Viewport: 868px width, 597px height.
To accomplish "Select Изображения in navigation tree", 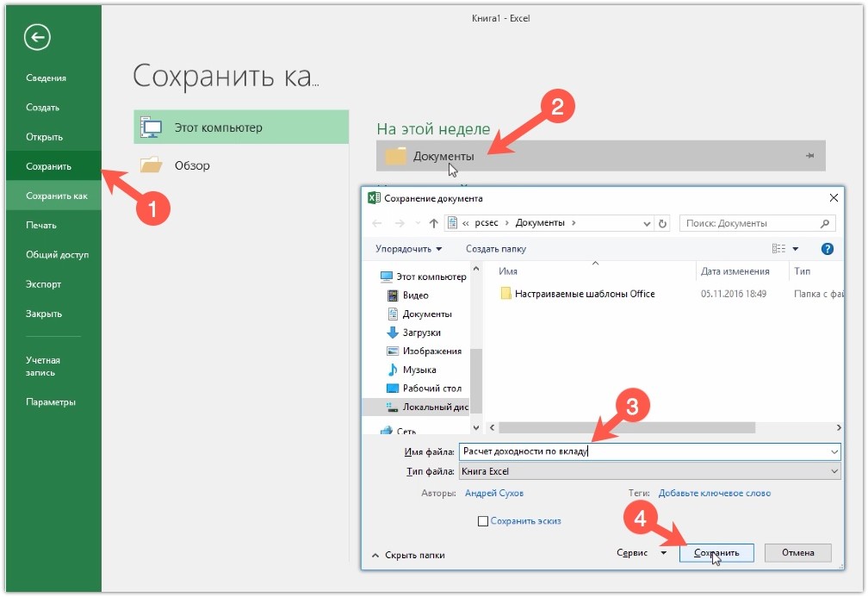I will pyautogui.click(x=425, y=351).
